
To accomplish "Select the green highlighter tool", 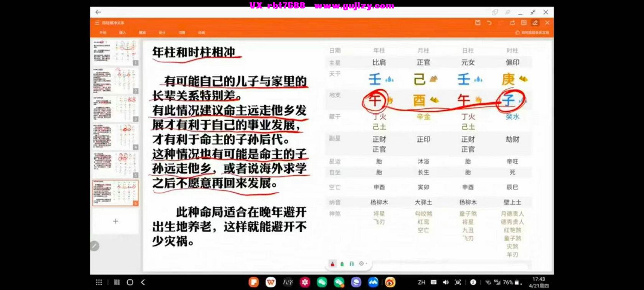I will click(342, 264).
